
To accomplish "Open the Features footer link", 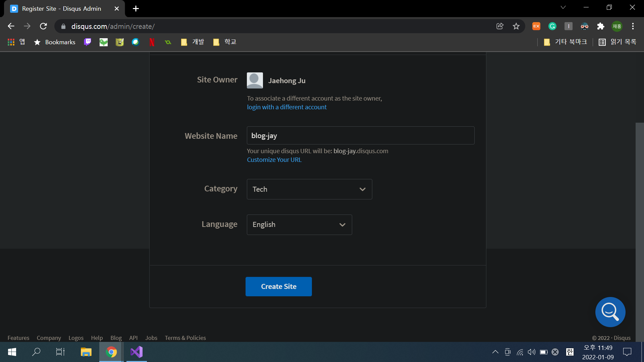I will 18,338.
